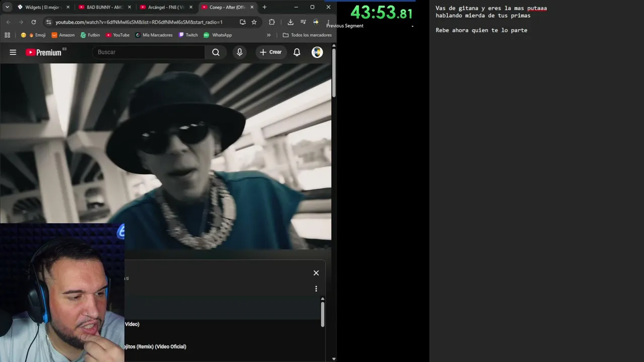The width and height of the screenshot is (644, 362).
Task: Close the Conep - After tab
Action: (252, 7)
